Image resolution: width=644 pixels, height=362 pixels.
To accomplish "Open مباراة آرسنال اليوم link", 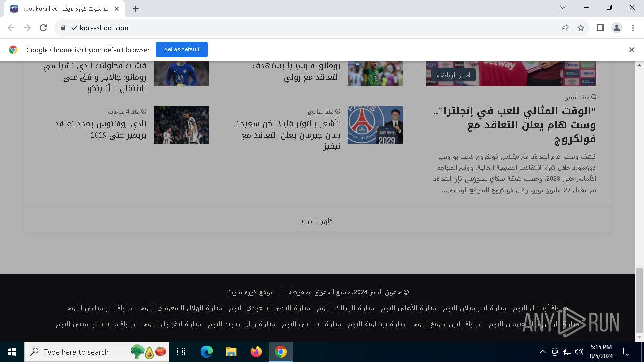I will pos(540,308).
